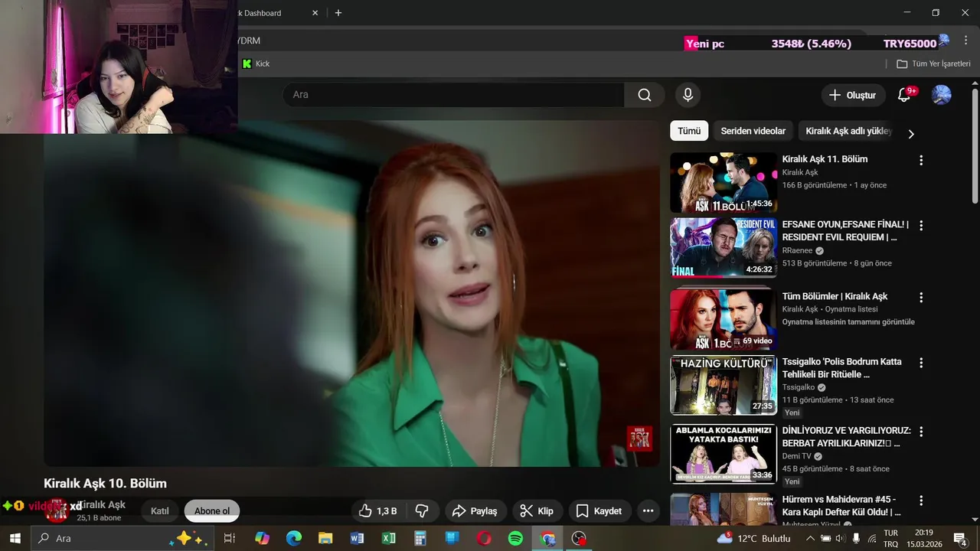Click the RRaenee channel name
980x551 pixels.
796,250
